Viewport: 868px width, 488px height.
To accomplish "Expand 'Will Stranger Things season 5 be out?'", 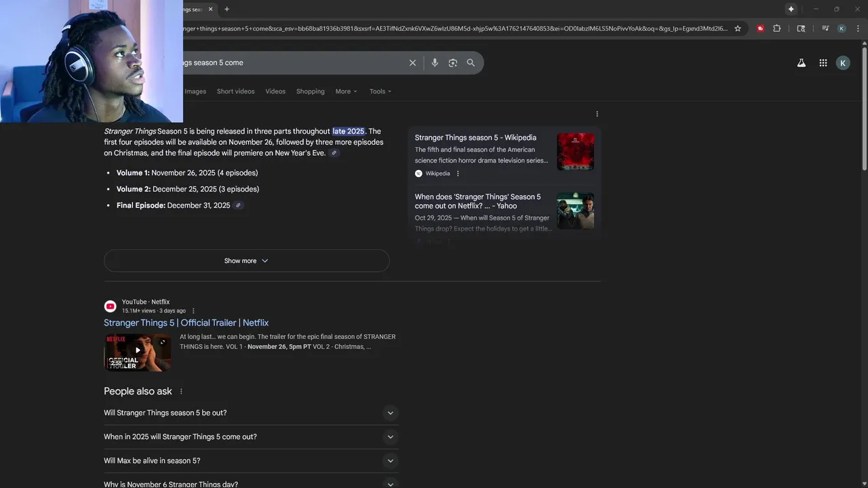I will [x=251, y=413].
